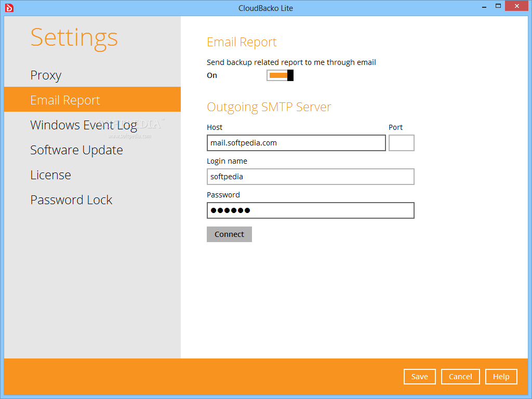Image resolution: width=532 pixels, height=399 pixels.
Task: Save the settings
Action: [x=420, y=377]
